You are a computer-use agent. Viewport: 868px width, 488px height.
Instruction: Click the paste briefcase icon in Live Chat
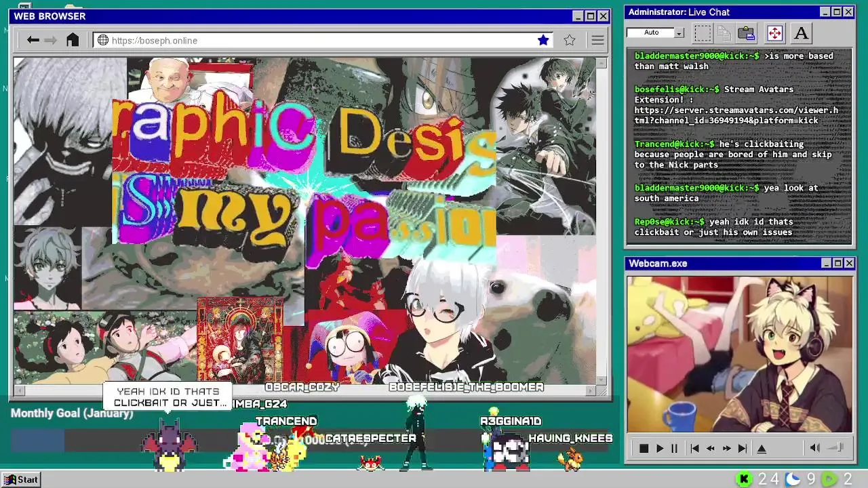[x=747, y=33]
